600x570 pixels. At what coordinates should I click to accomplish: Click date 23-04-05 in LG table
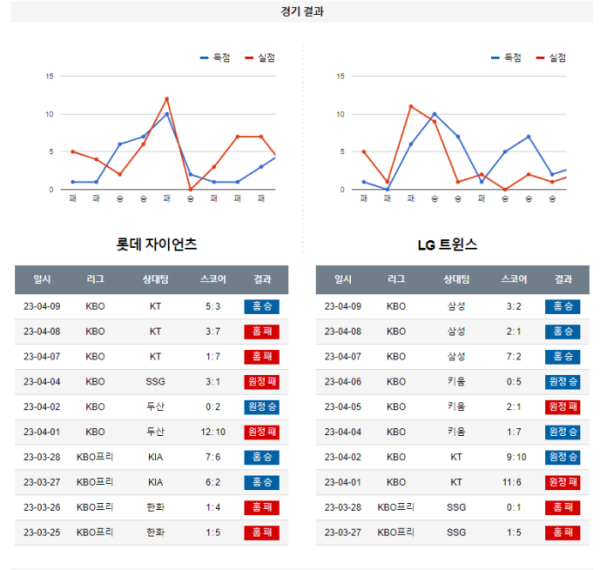pos(343,407)
